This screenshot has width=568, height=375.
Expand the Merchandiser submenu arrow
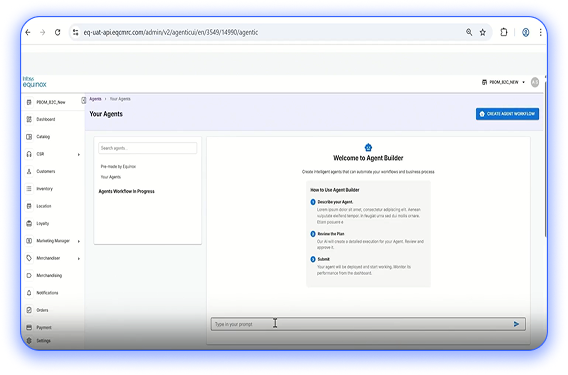click(x=79, y=258)
